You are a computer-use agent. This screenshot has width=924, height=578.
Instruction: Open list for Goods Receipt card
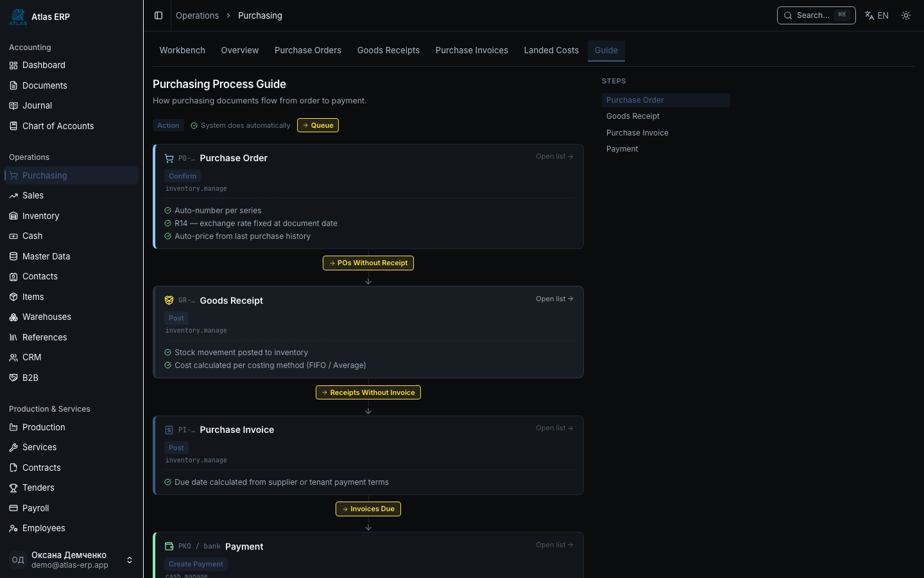tap(554, 299)
